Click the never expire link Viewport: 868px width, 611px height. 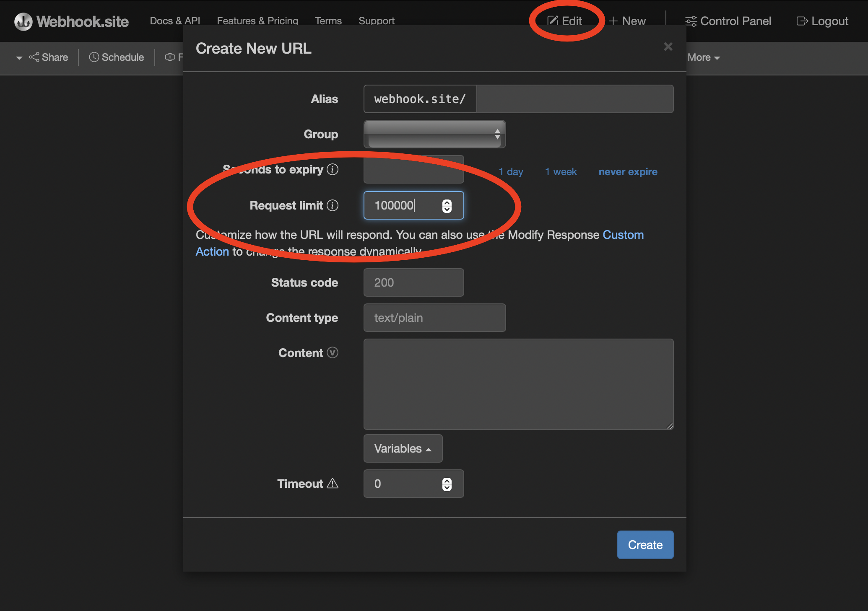[x=628, y=172]
